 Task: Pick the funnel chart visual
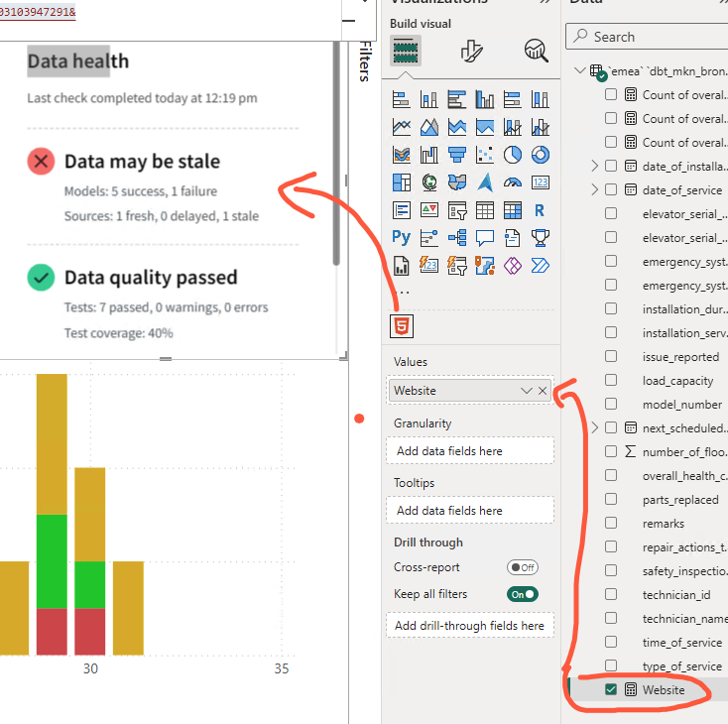click(x=457, y=155)
